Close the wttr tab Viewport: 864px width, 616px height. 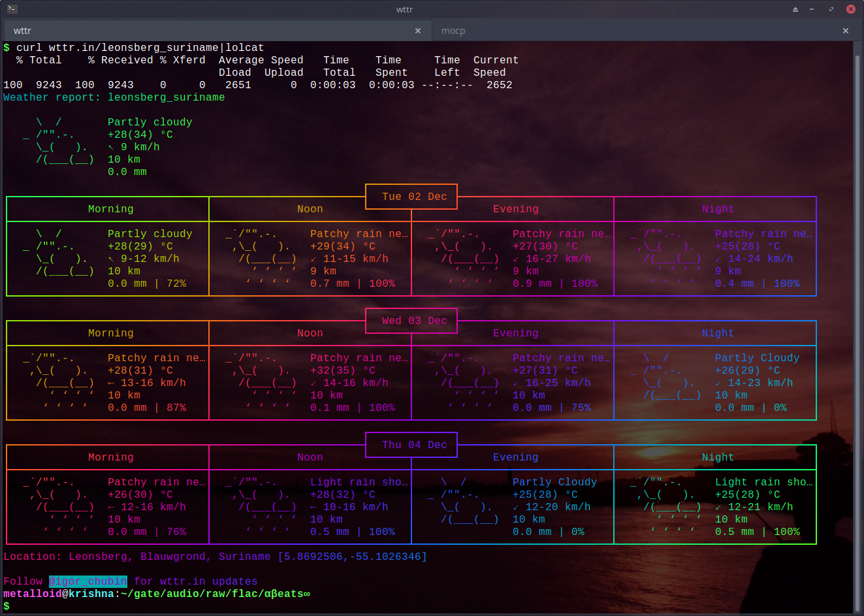(418, 31)
